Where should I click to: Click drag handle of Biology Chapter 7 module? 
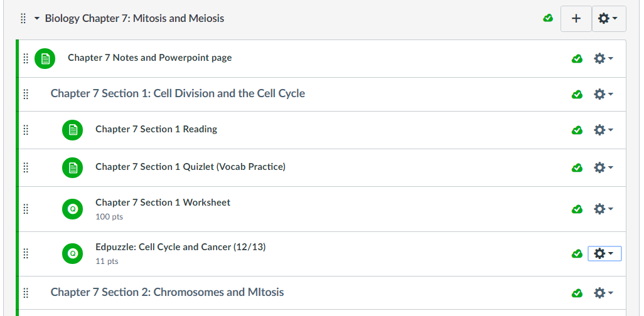[23, 19]
